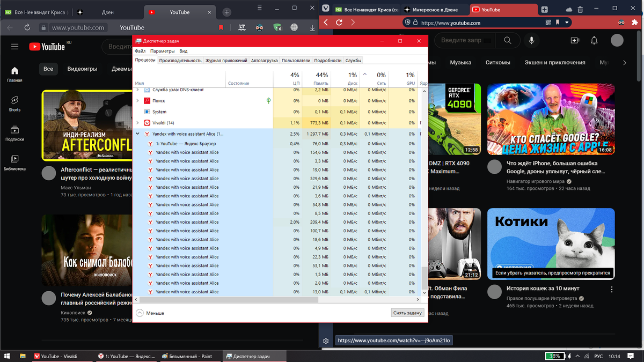The image size is (644, 362).
Task: Collapse the Yandex with voice assistant Alice group
Action: pos(138,134)
